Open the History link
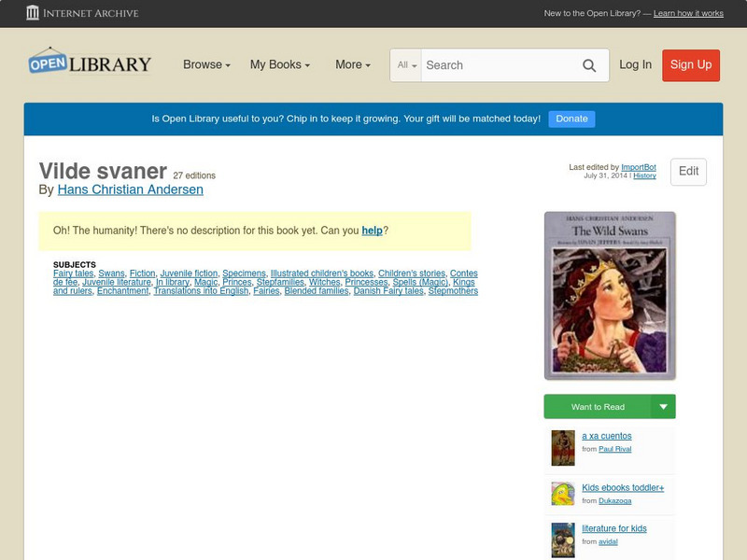Screen dimensions: 747x560 click(x=644, y=175)
